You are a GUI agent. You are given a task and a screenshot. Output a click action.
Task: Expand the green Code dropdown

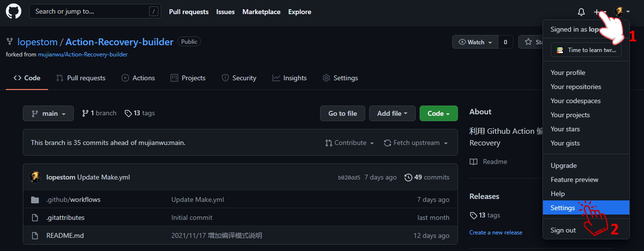pos(439,113)
